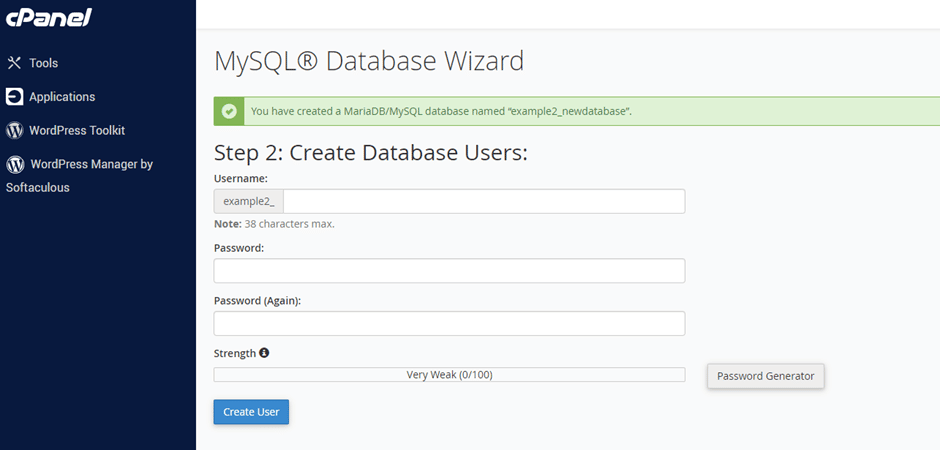Click the 38 characters max note
Viewport: 940px width, 450px height.
click(274, 224)
